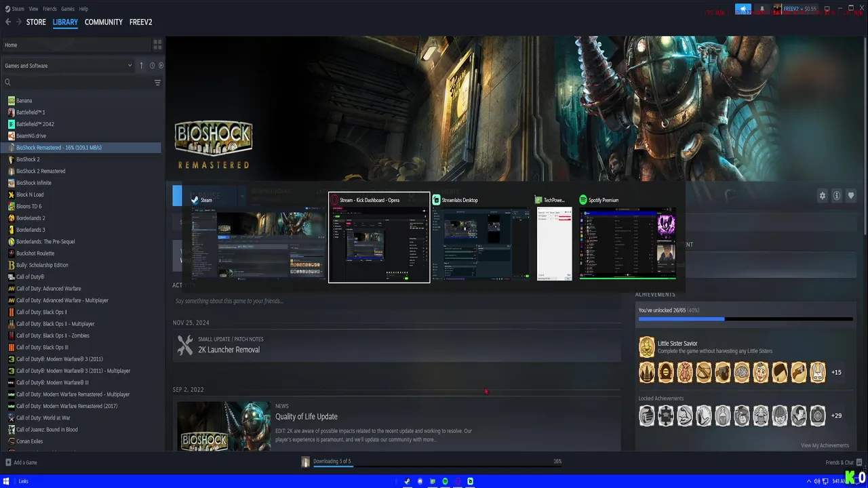
Task: Open the Games menu
Action: point(68,9)
